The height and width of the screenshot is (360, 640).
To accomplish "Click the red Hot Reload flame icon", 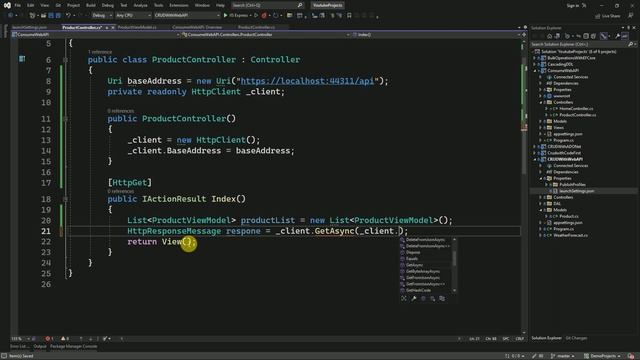I will pyautogui.click(x=264, y=16).
